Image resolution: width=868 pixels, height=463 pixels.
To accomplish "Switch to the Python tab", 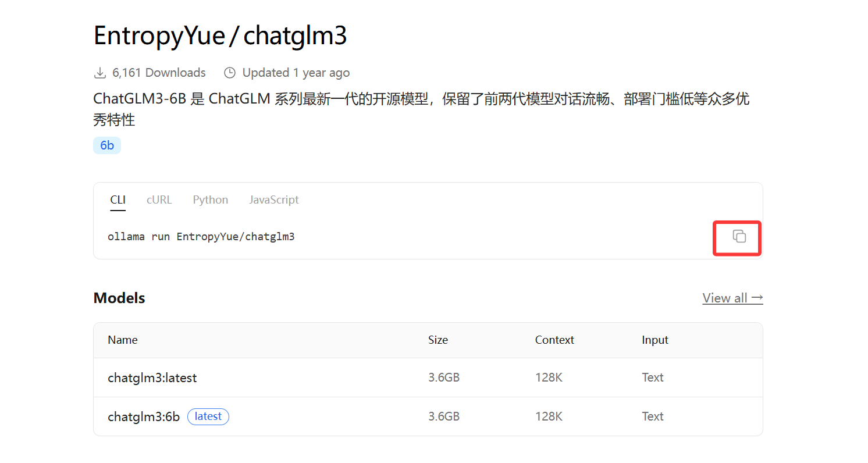I will (210, 200).
